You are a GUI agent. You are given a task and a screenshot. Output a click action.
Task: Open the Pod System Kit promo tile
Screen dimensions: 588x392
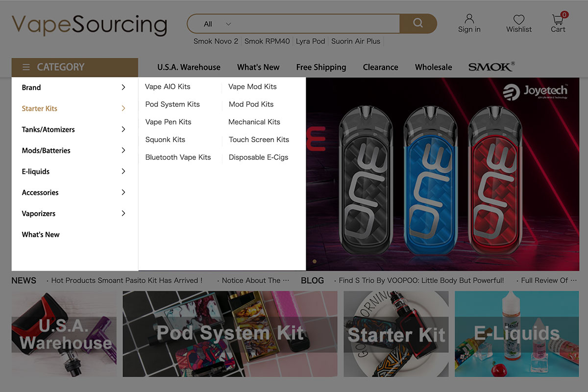coord(230,334)
